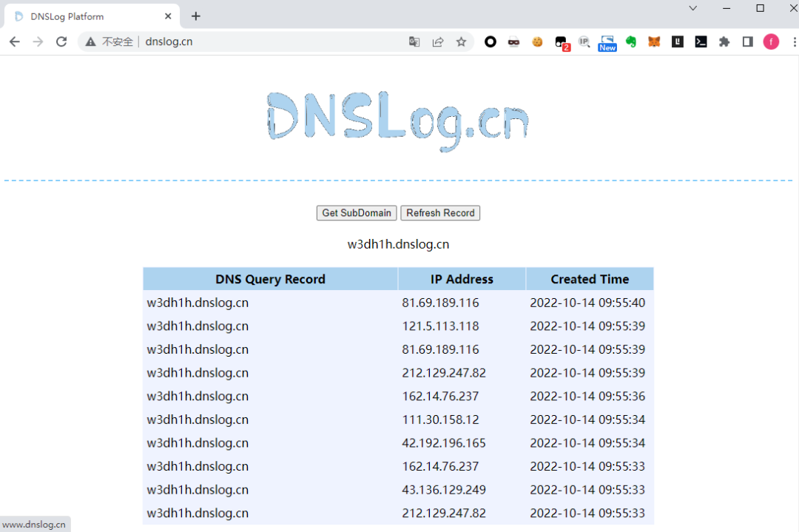Open the Extensions puzzle-piece menu
Image resolution: width=799 pixels, height=532 pixels.
(724, 41)
